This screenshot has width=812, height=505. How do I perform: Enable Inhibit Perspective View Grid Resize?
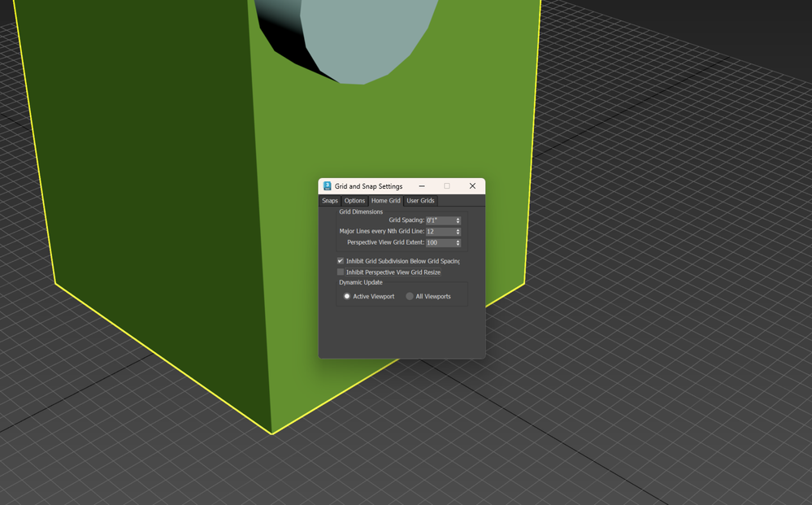(341, 272)
